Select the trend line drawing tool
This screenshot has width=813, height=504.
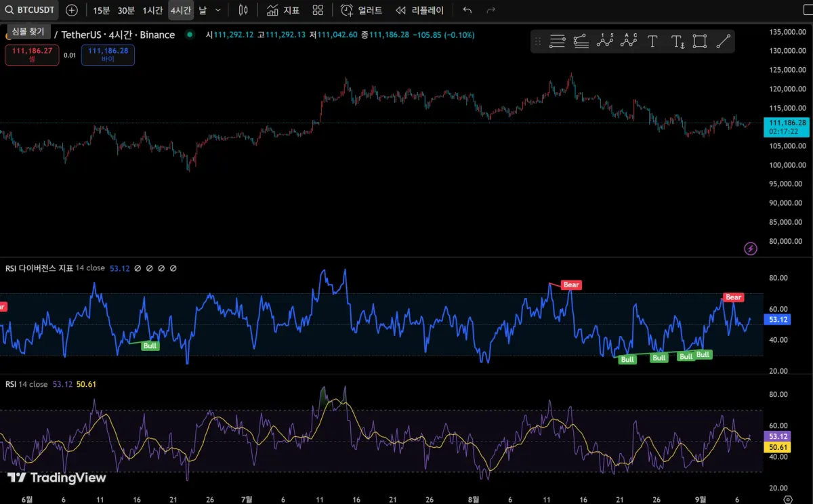(724, 41)
